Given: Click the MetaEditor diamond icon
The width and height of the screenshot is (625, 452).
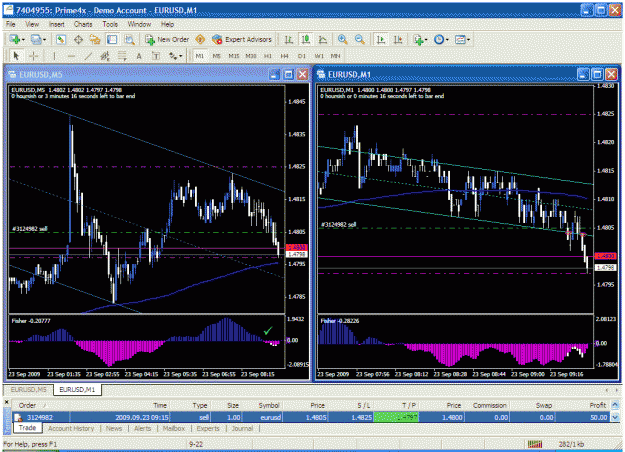Looking at the screenshot, I should tap(200, 39).
